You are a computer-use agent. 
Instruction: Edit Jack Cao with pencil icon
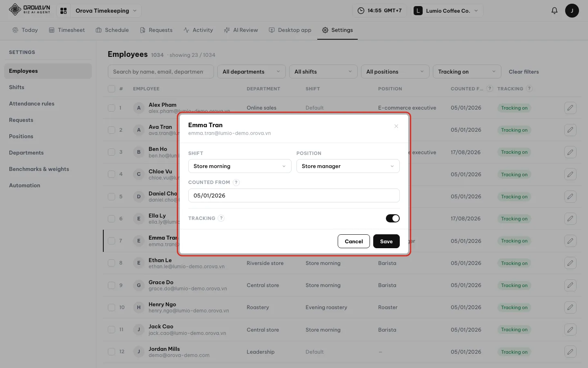point(570,330)
